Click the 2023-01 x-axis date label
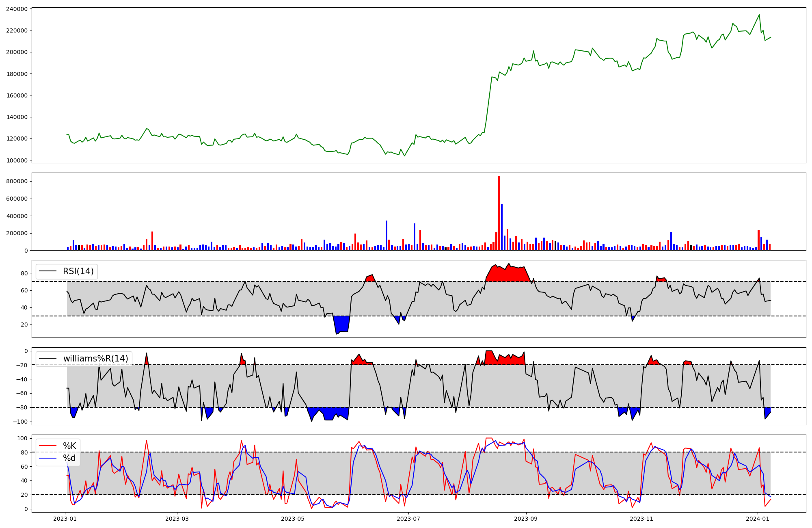 click(x=65, y=519)
